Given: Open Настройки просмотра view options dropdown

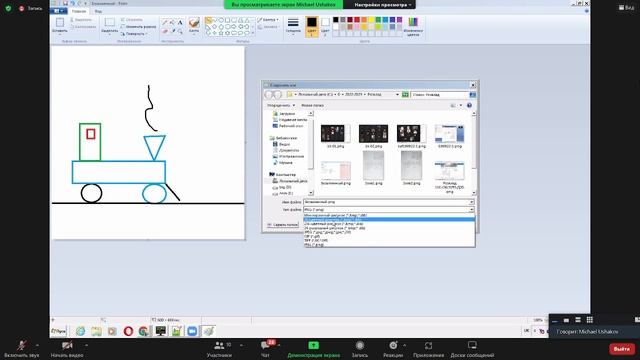Looking at the screenshot, I should [x=382, y=4].
